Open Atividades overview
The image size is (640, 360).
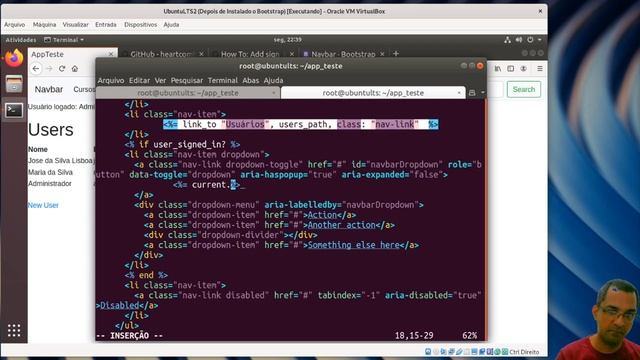[21, 40]
